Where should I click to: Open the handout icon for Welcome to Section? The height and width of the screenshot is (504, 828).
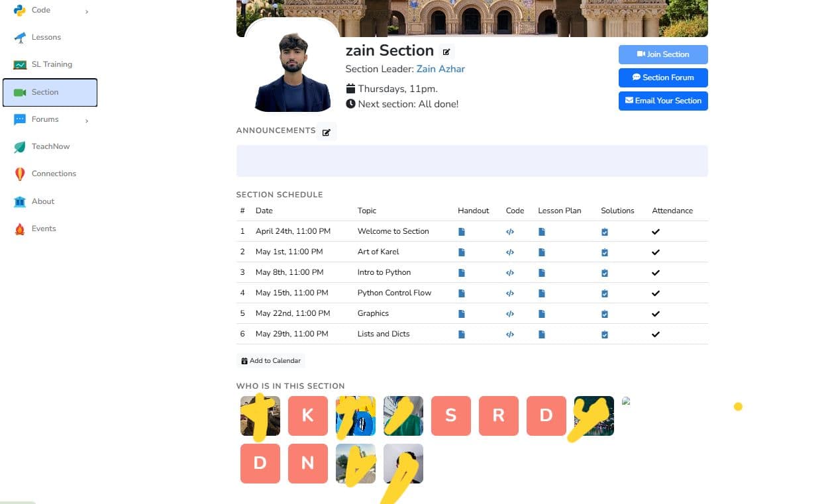click(462, 231)
